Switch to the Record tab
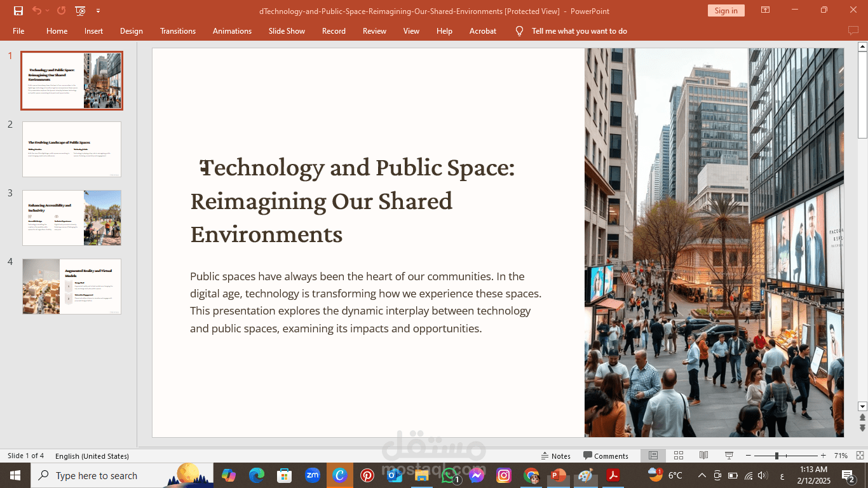 (x=334, y=31)
